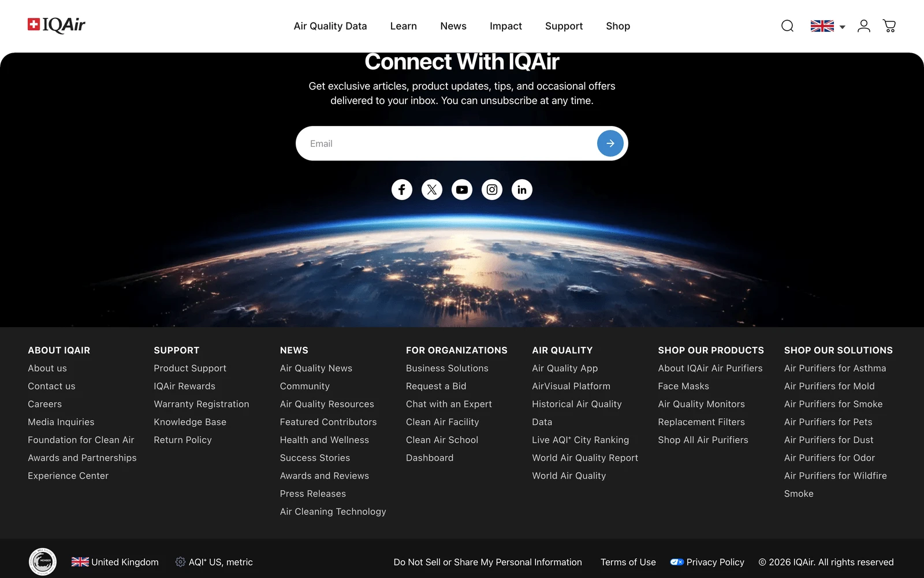This screenshot has width=924, height=578.
Task: Submit email with the blue arrow button
Action: click(x=610, y=143)
